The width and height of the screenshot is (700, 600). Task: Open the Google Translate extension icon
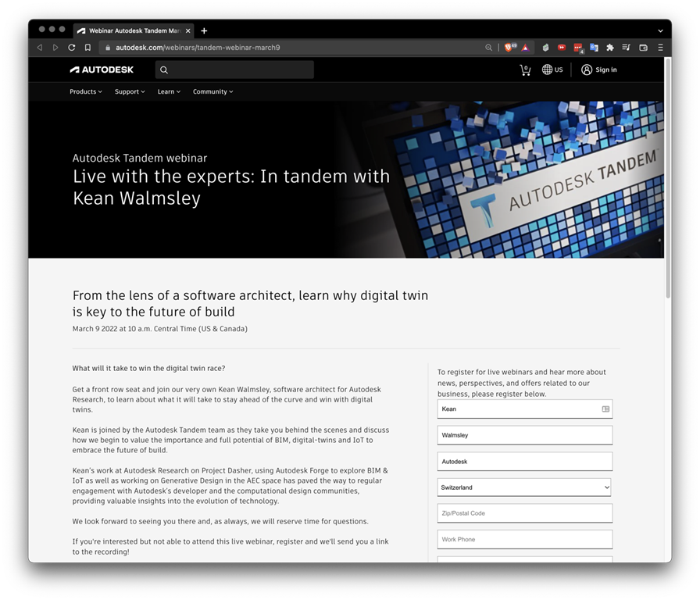pyautogui.click(x=594, y=48)
